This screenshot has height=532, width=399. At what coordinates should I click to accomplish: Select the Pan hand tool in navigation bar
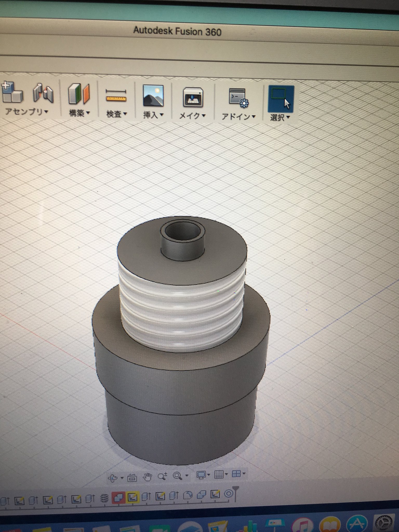(147, 477)
